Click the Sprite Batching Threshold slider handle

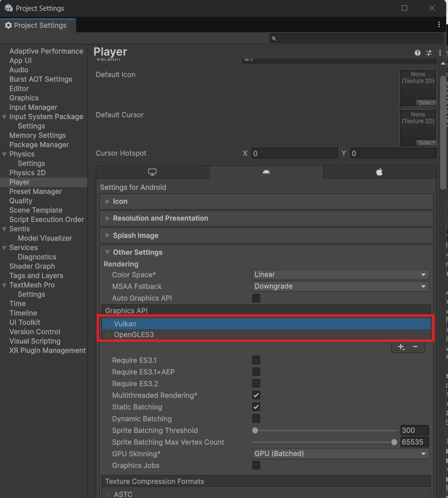pos(255,431)
